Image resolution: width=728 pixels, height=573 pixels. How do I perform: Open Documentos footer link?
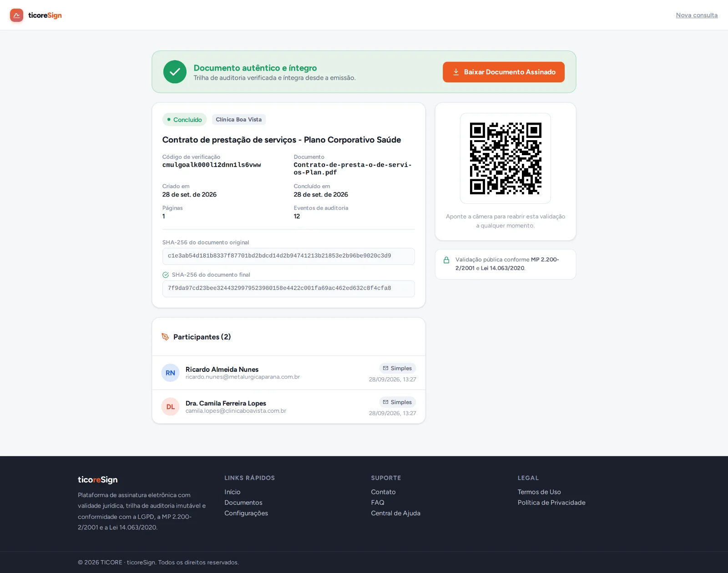[x=243, y=502]
